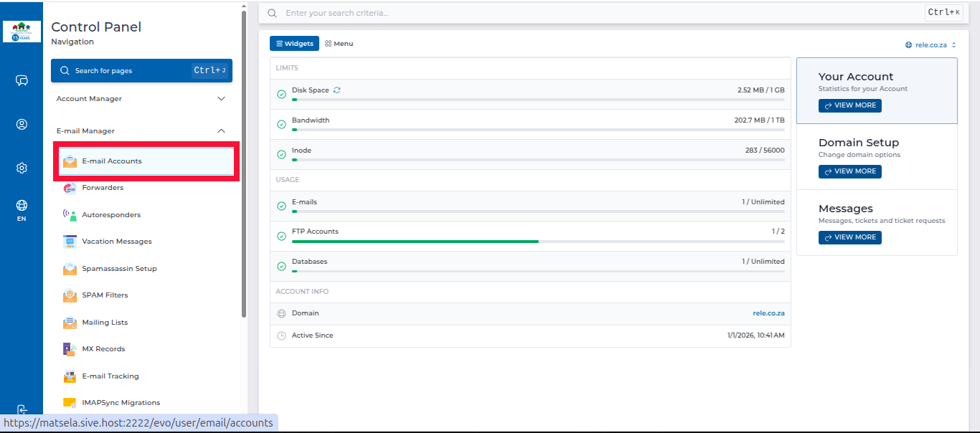Select MX Records navigation item
The image size is (980, 433).
[x=103, y=349]
